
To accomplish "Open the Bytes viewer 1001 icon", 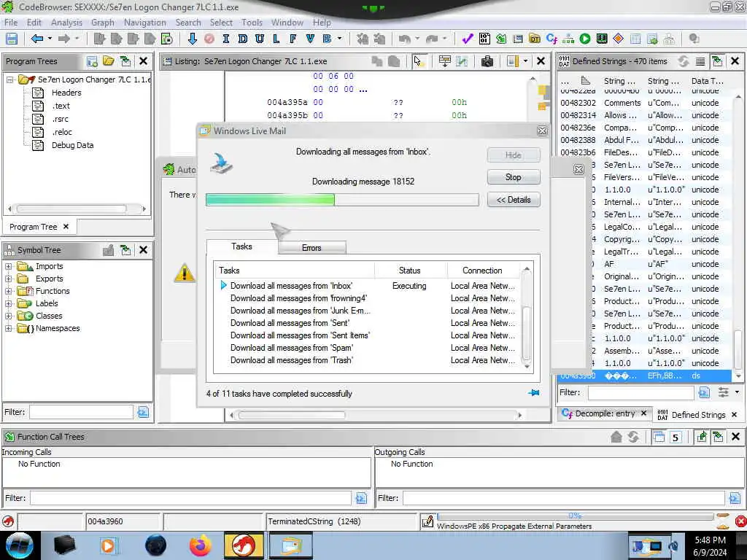I will click(484, 39).
